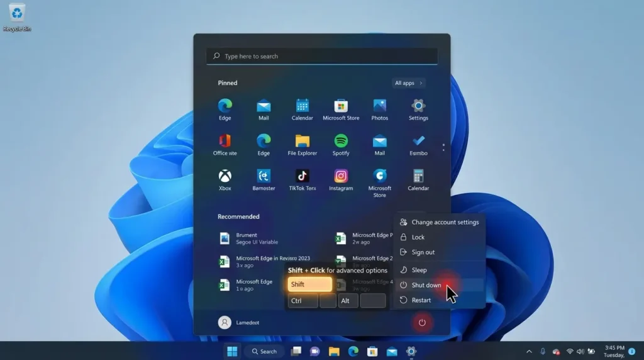The image size is (644, 360).
Task: Launch the Spotify app
Action: coord(341,145)
